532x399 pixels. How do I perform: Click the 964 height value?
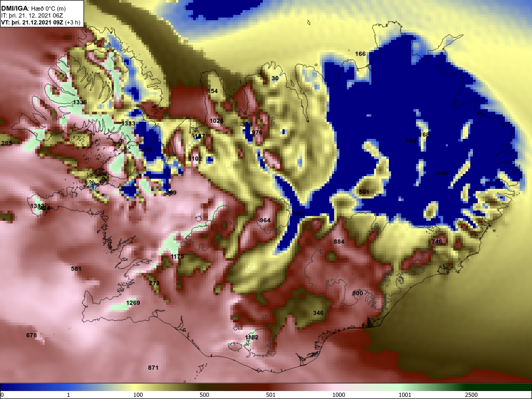pos(265,220)
